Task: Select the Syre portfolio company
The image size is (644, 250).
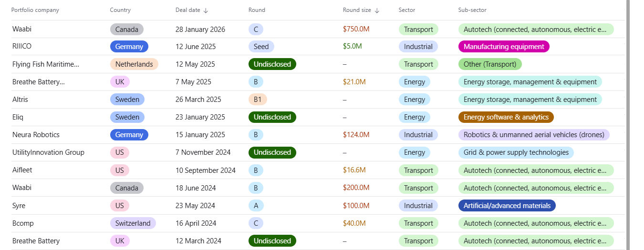Action: 19,206
